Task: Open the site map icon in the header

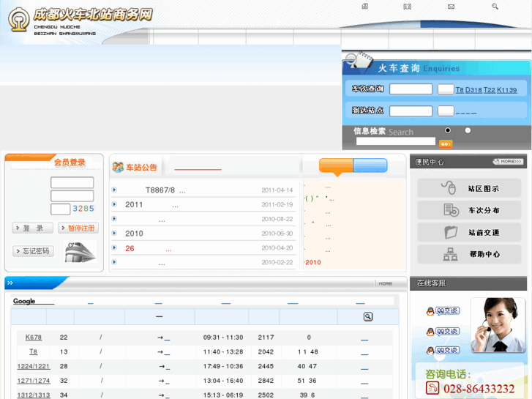Action: coord(407,7)
